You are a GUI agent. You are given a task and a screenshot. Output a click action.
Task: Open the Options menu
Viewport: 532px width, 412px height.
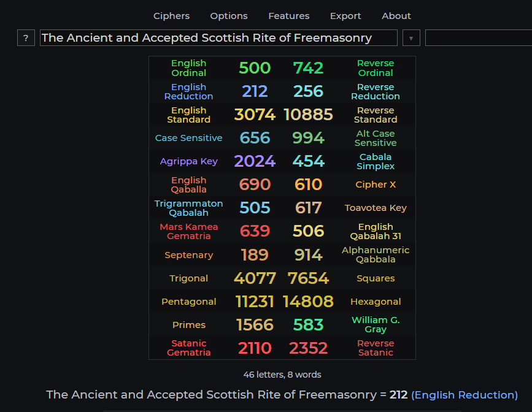pyautogui.click(x=229, y=16)
